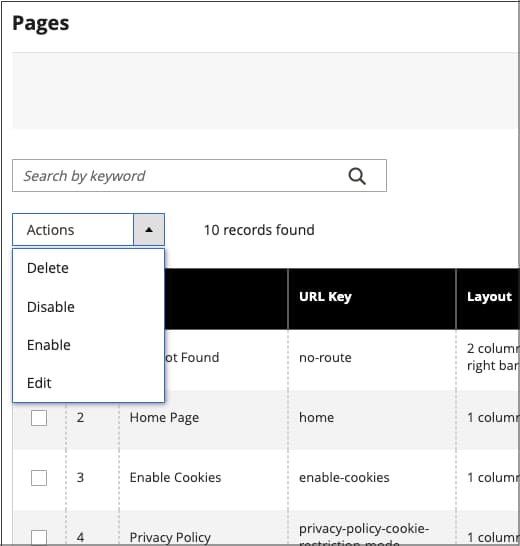This screenshot has height=546, width=520.
Task: Choose Delete from Actions menu
Action: (88, 268)
